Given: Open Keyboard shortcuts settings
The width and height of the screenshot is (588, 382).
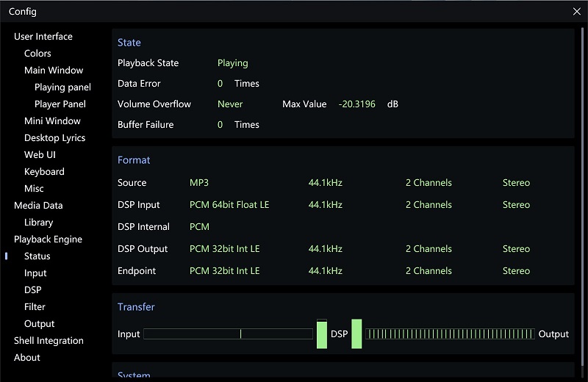Looking at the screenshot, I should 44,171.
